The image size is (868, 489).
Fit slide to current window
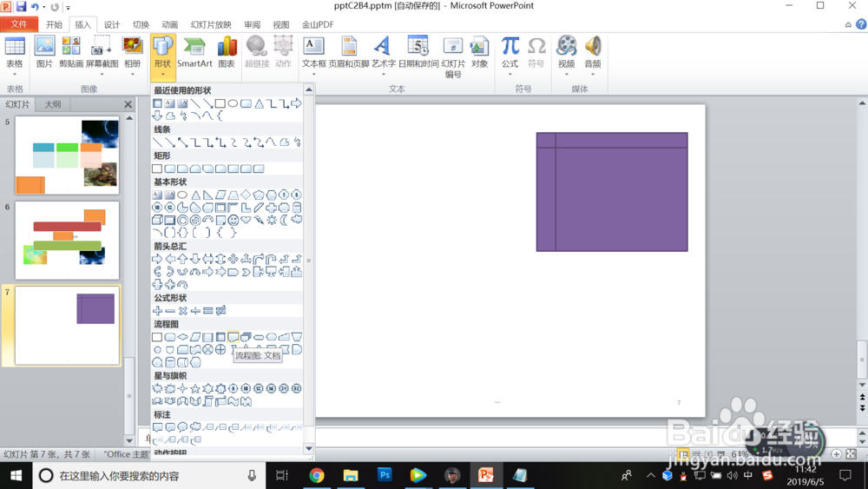point(852,454)
